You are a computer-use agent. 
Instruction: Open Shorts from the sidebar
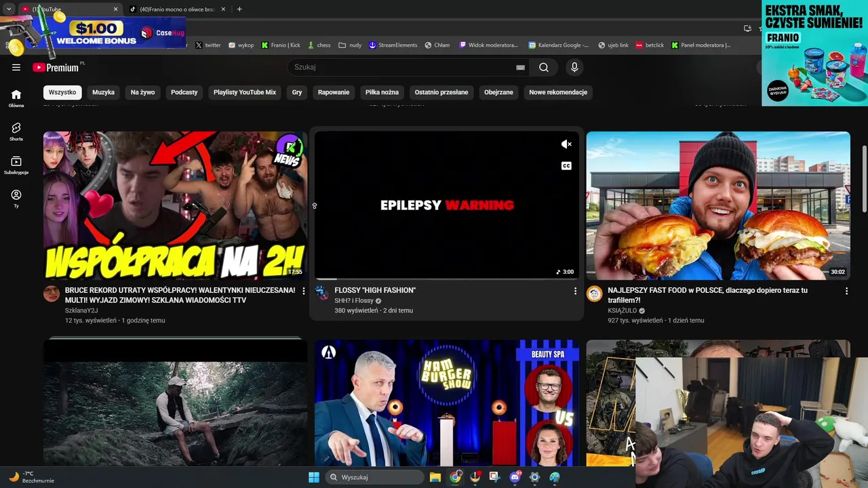click(x=16, y=131)
